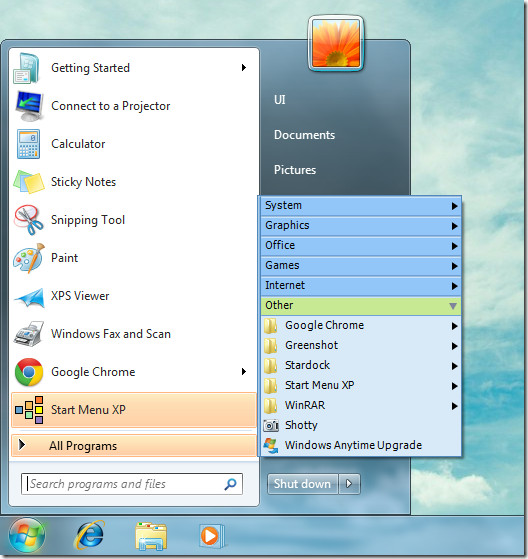The image size is (528, 559).
Task: Select the System menu category
Action: (x=361, y=206)
